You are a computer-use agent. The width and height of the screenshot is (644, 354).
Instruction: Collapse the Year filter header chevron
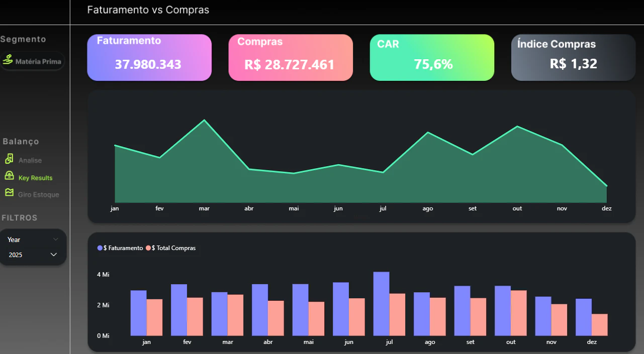55,240
